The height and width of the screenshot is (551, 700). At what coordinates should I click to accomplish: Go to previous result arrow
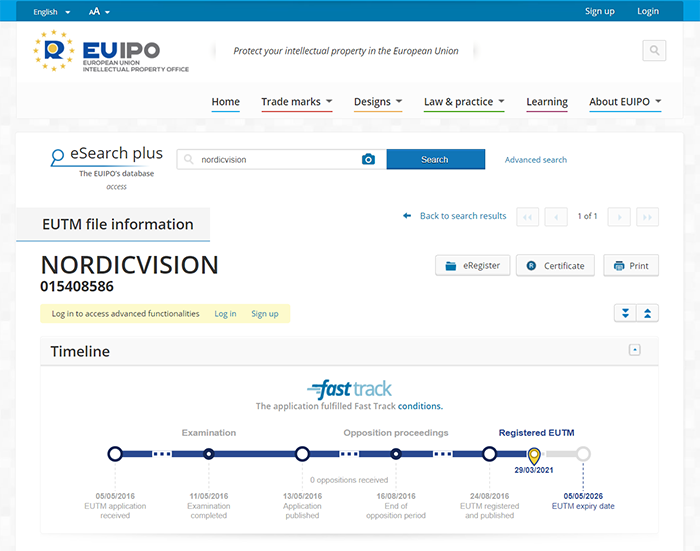coord(556,217)
